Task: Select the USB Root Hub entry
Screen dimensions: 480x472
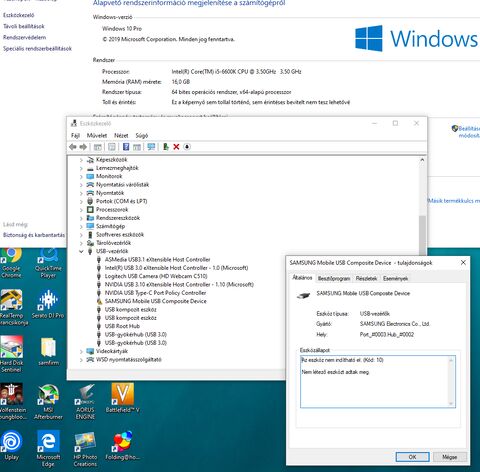Action: [x=122, y=326]
